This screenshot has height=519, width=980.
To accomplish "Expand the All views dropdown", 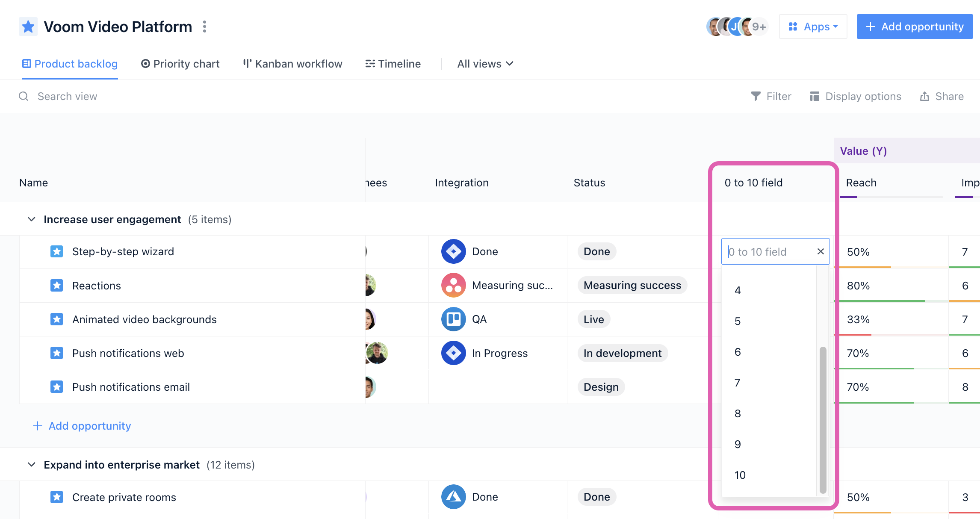I will pyautogui.click(x=485, y=64).
